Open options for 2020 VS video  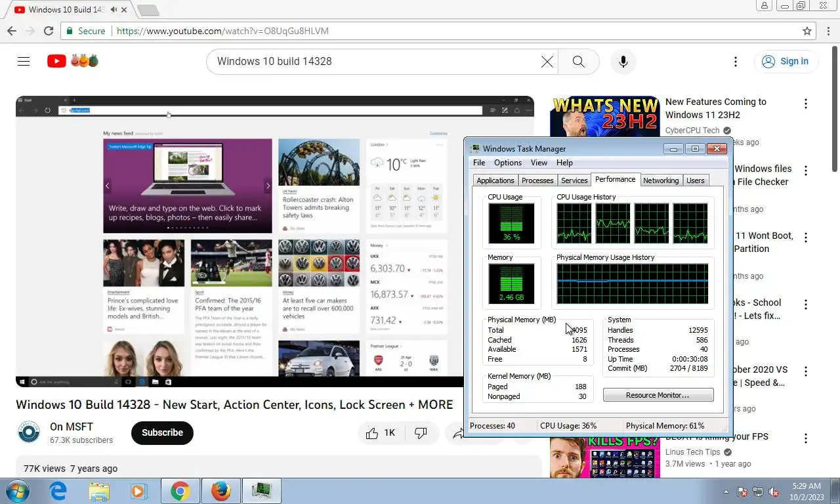(805, 371)
